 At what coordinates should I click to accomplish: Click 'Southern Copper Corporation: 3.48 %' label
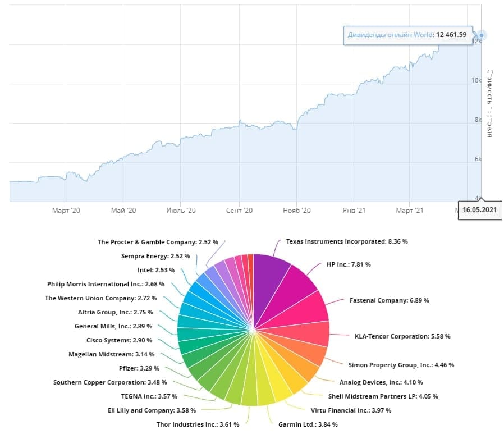tap(110, 382)
